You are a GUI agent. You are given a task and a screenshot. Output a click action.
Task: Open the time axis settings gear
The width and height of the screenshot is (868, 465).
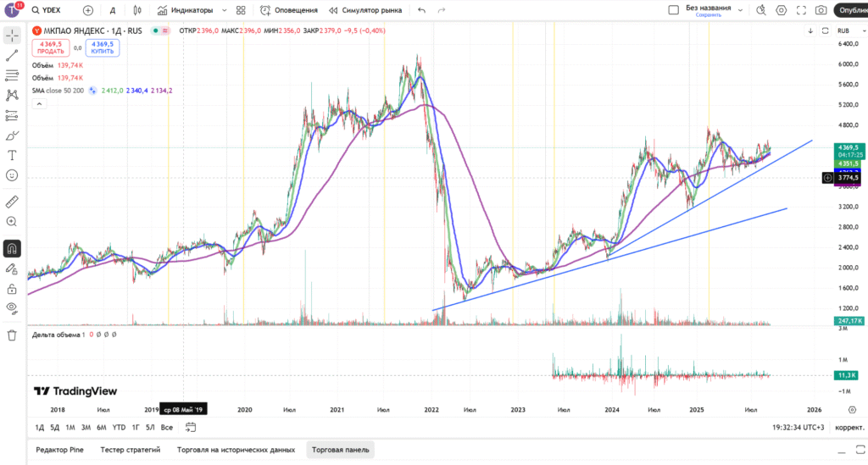click(852, 410)
